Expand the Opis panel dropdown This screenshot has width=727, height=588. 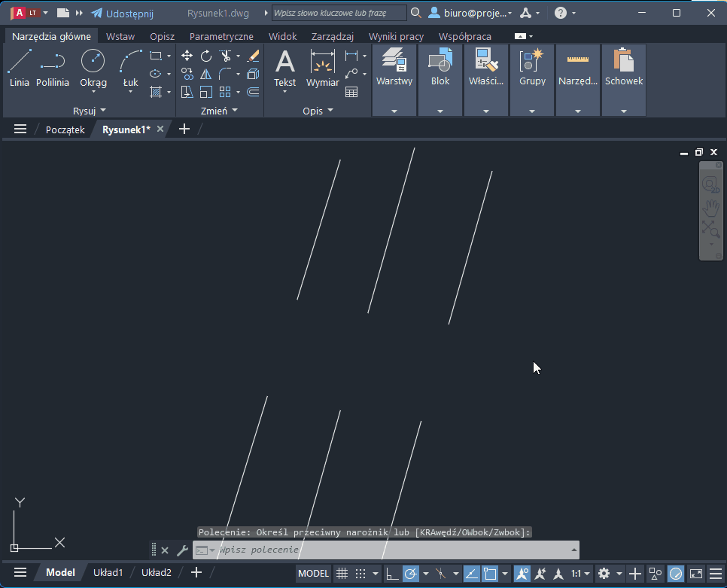[330, 110]
